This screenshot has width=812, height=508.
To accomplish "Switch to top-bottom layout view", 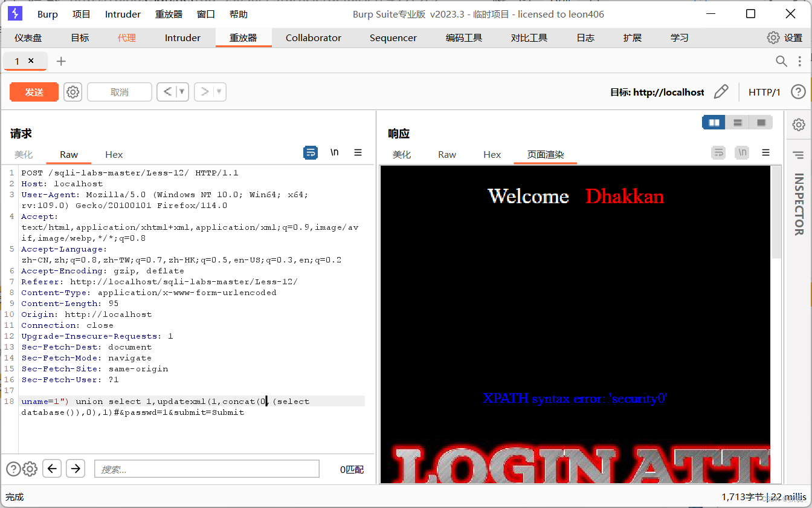I will click(x=737, y=123).
